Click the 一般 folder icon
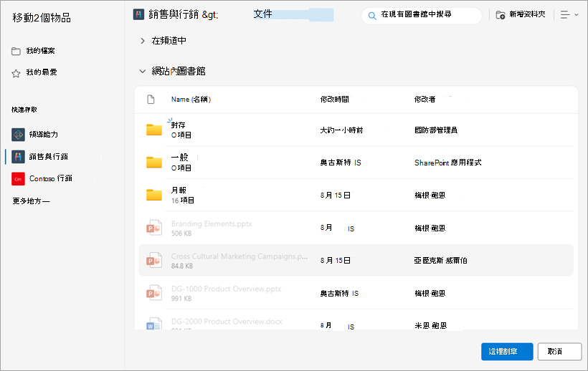 click(x=153, y=163)
